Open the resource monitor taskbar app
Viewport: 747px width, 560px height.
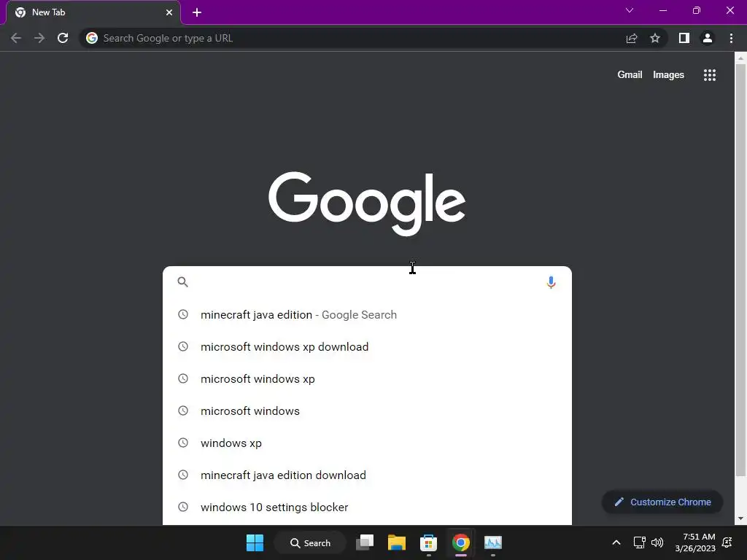(493, 542)
